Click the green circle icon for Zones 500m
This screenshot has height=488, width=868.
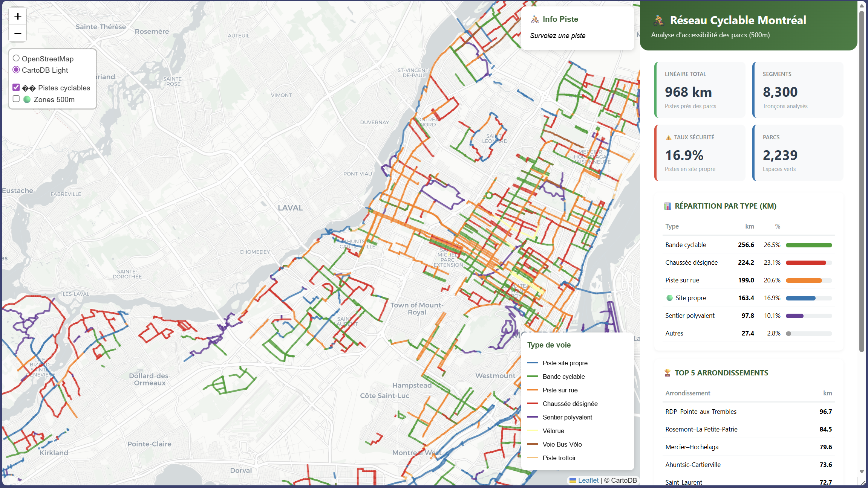pyautogui.click(x=27, y=99)
